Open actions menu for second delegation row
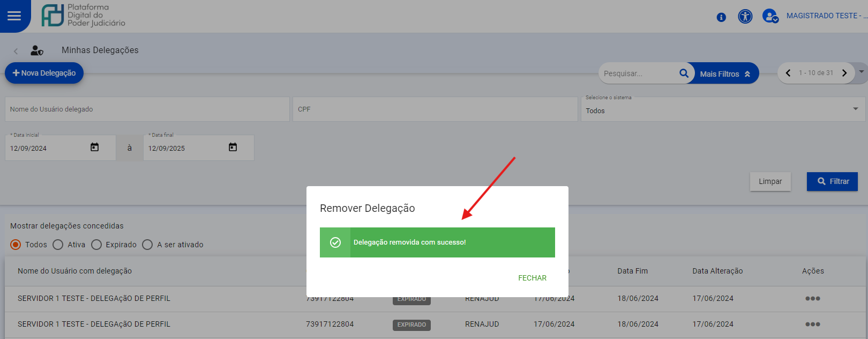This screenshot has width=868, height=339. coord(812,324)
